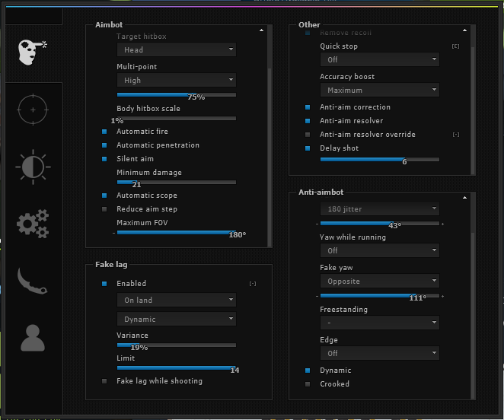
Task: Expand the Multi-point dropdown set to High
Action: pyautogui.click(x=176, y=80)
